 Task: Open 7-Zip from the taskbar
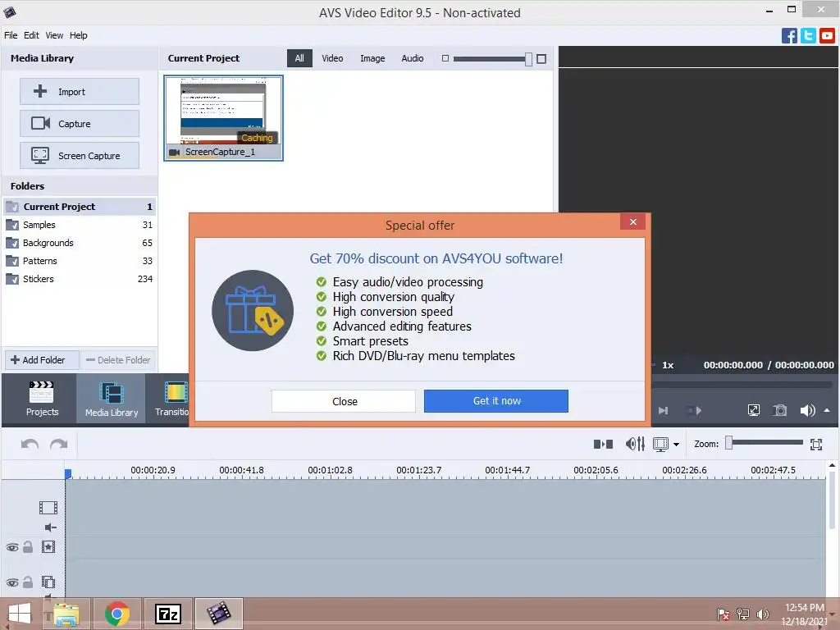[167, 614]
